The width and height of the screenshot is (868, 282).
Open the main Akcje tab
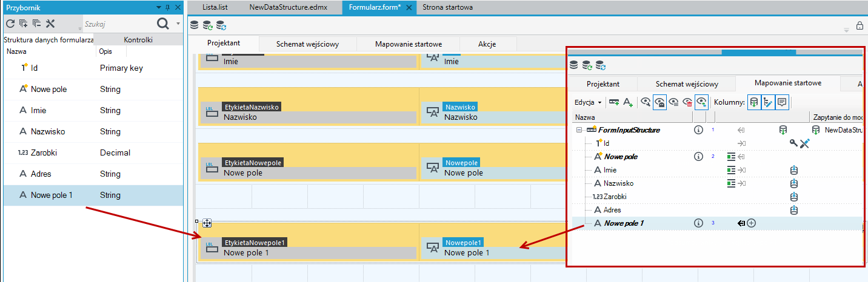[487, 44]
